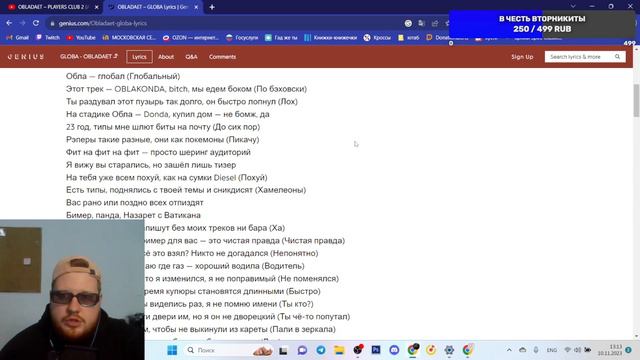Open the Settings gear on the taskbar
Image resolution: width=640 pixels, height=360 pixels.
(449, 350)
